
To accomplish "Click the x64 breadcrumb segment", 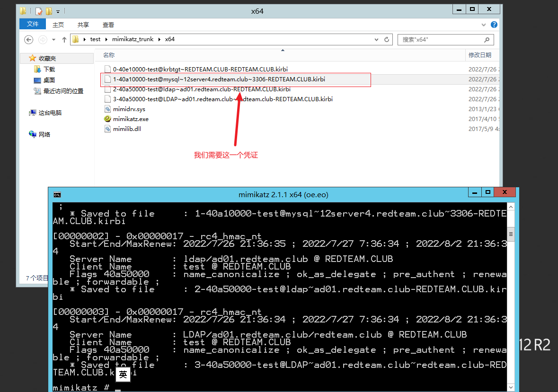I will click(170, 39).
